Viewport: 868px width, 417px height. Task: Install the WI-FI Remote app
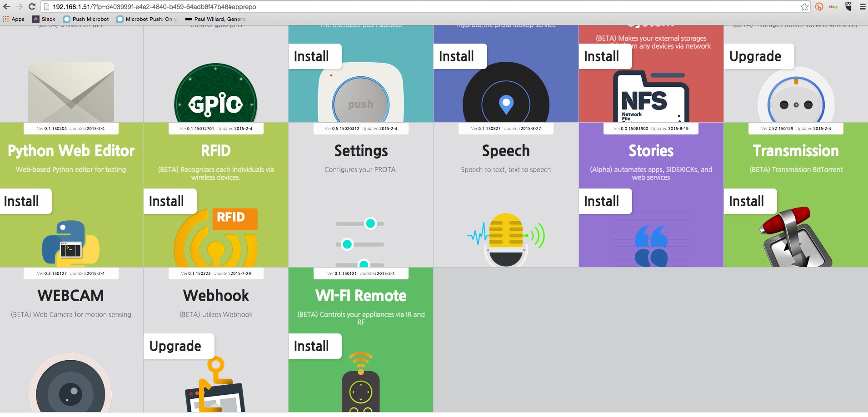click(x=315, y=346)
